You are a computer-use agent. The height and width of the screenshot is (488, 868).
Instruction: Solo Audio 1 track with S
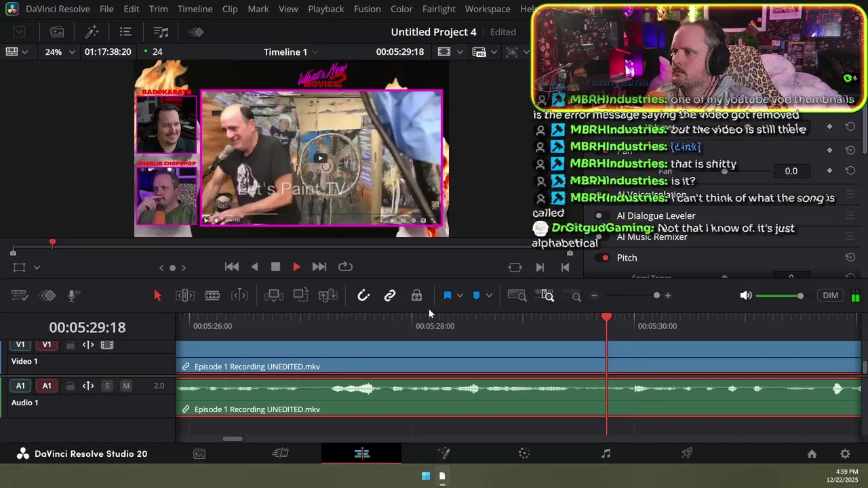(x=106, y=386)
